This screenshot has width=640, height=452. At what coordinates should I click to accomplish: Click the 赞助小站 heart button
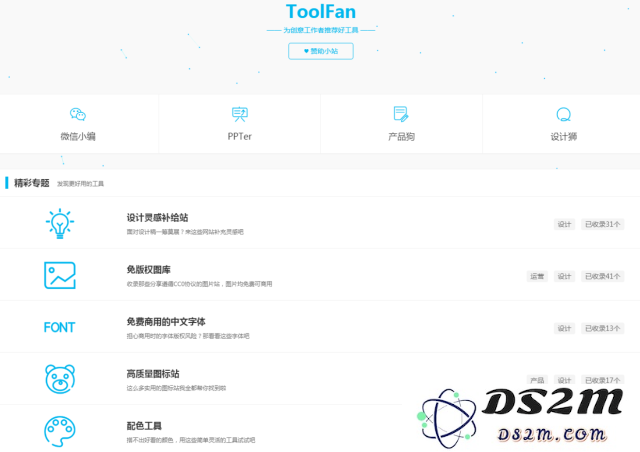click(321, 51)
